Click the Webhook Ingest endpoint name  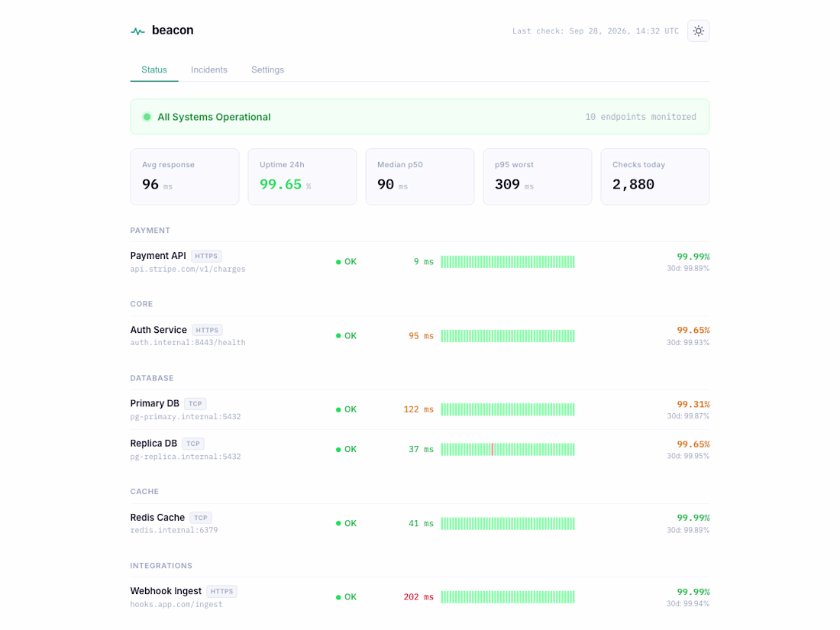click(x=166, y=591)
